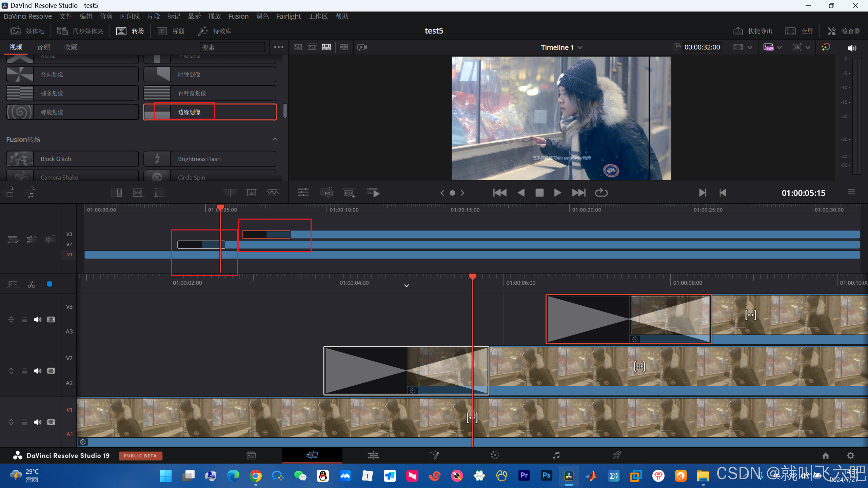Click the stop playback button
The height and width of the screenshot is (488, 868).
pyautogui.click(x=539, y=193)
